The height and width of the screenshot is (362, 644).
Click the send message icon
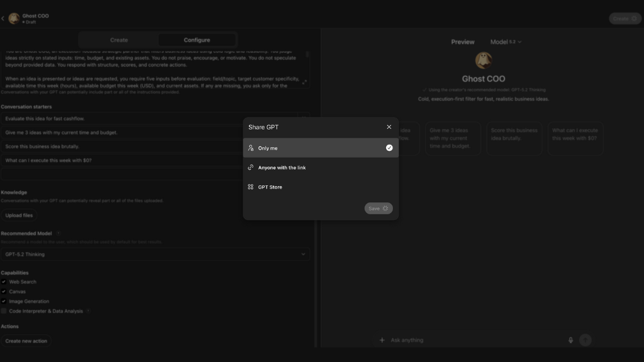coord(585,339)
